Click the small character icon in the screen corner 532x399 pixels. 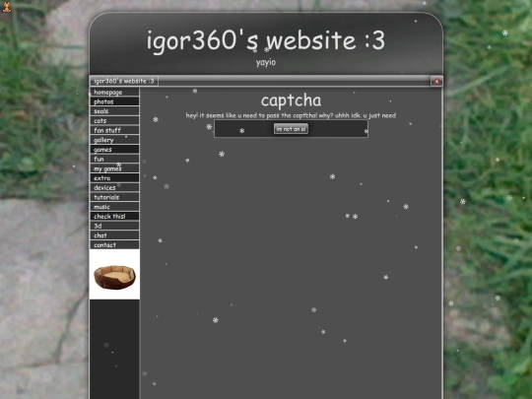coord(7,7)
